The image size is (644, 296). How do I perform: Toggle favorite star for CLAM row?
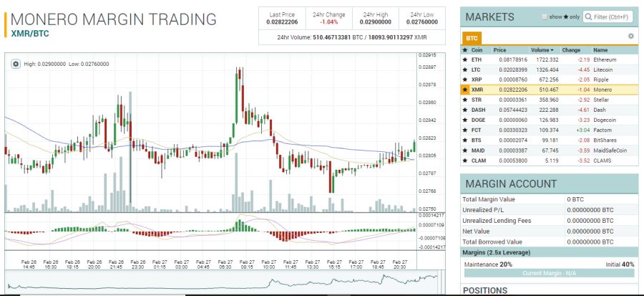[x=465, y=161]
